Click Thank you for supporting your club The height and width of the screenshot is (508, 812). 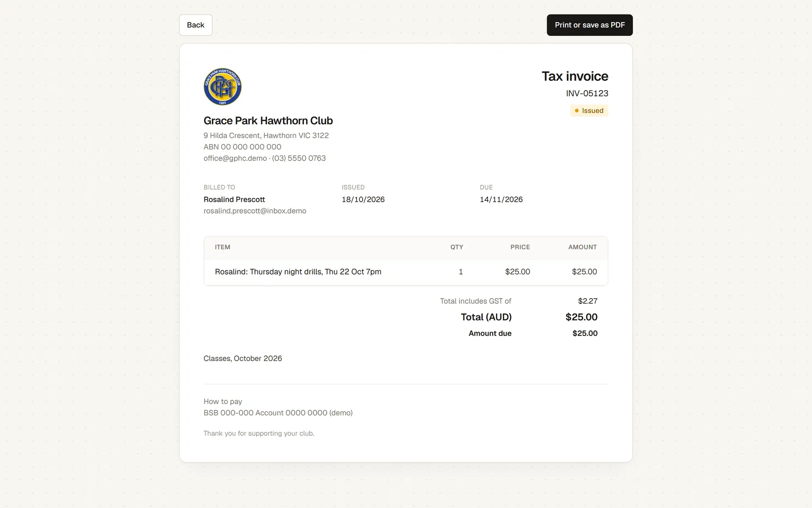pos(259,433)
